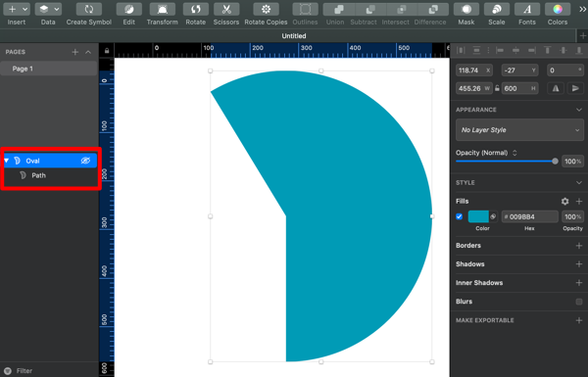The width and height of the screenshot is (588, 377).
Task: Click the Hex field 009BB4
Action: [x=529, y=216]
